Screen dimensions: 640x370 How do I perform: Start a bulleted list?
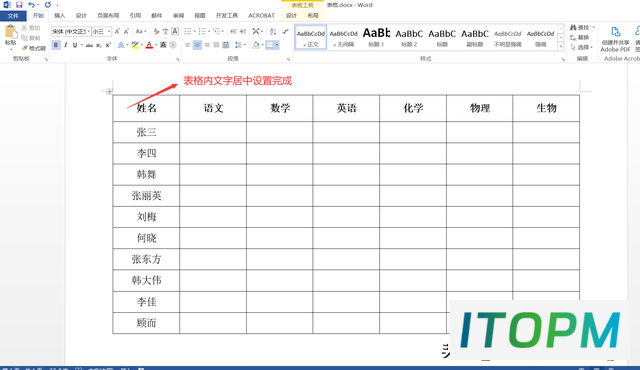188,31
